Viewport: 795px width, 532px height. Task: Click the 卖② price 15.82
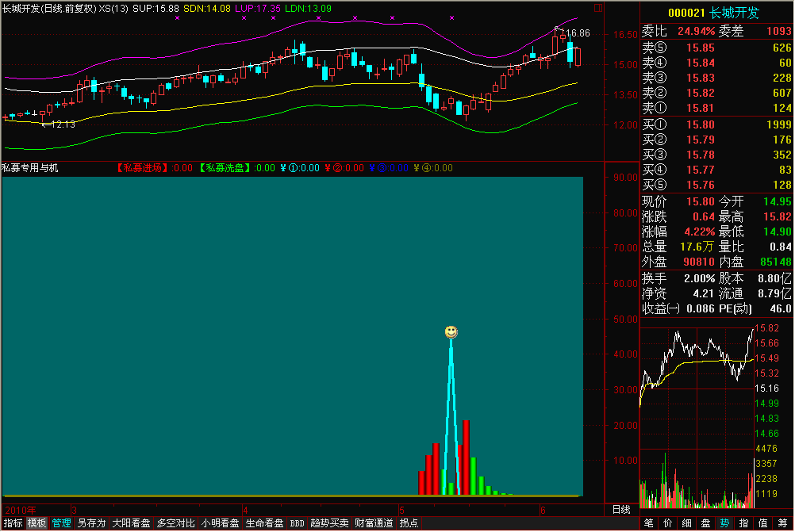coord(701,94)
